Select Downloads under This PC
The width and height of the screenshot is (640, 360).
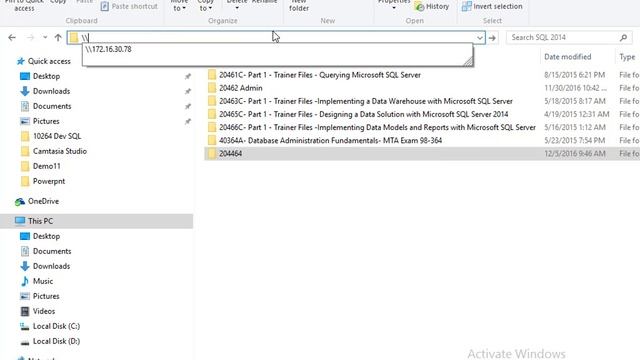click(x=51, y=266)
